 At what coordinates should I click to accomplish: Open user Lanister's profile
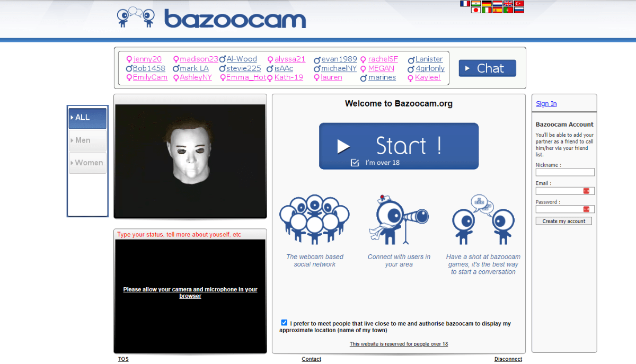click(429, 59)
